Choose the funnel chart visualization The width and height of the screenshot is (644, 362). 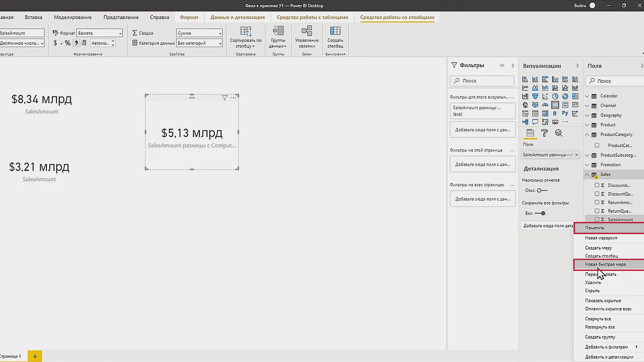535,97
